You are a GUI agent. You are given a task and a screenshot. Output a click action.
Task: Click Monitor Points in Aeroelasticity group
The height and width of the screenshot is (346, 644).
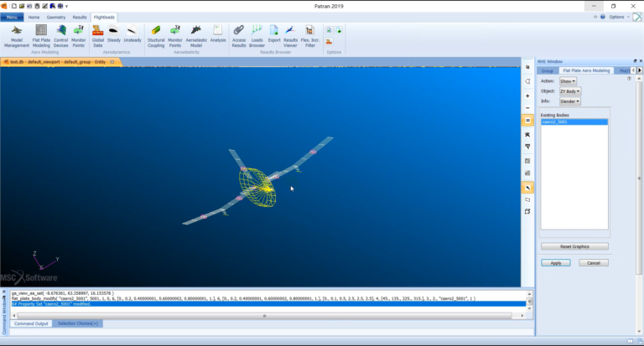(x=175, y=36)
